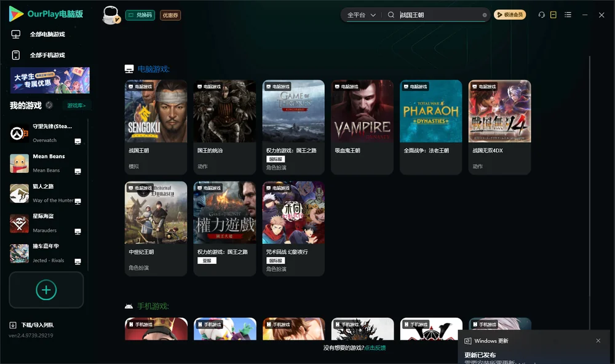
Task: Click the 国际服 tag on 咒术回战 card
Action: pos(276,261)
